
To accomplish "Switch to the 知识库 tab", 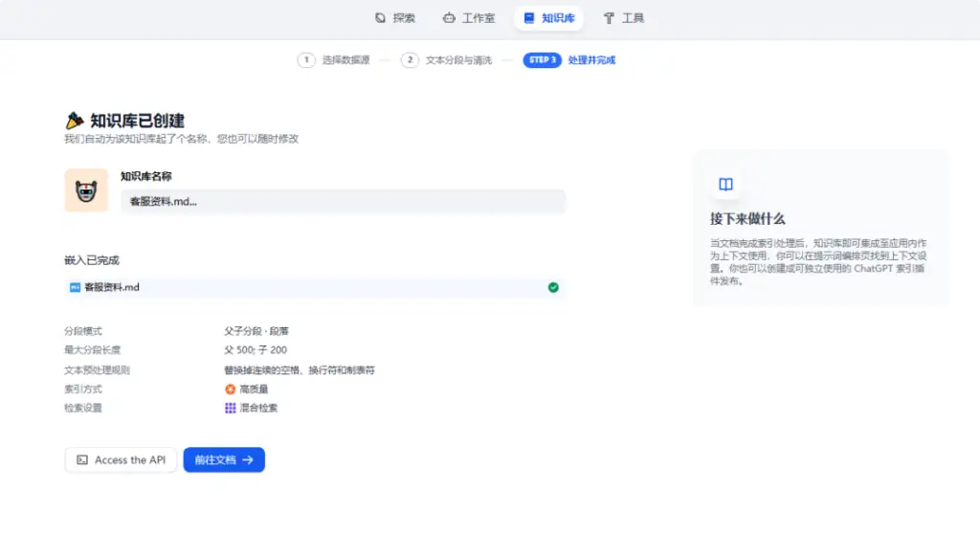I will (548, 18).
